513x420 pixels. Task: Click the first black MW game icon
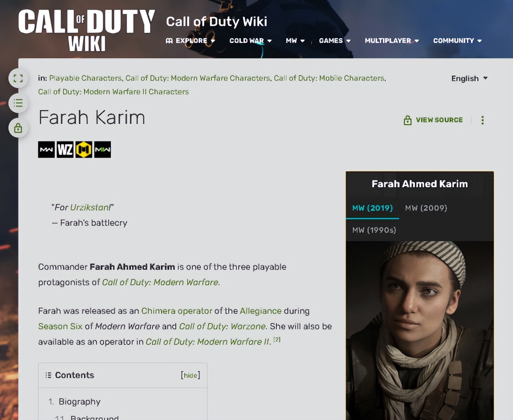(46, 150)
